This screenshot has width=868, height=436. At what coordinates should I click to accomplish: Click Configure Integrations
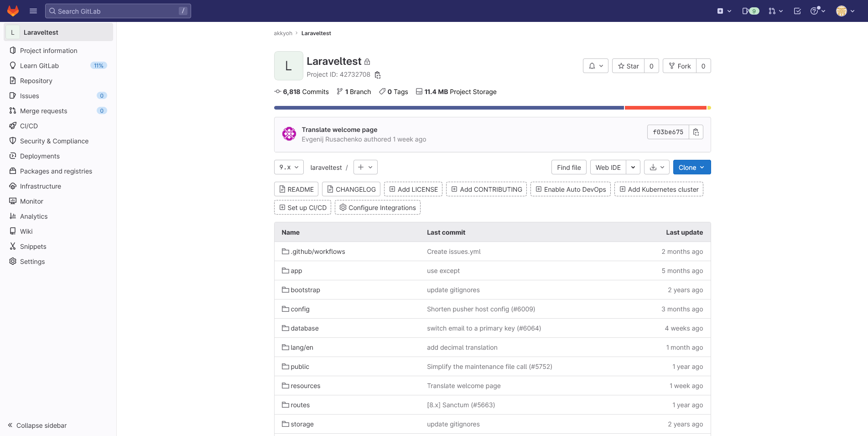tap(378, 208)
